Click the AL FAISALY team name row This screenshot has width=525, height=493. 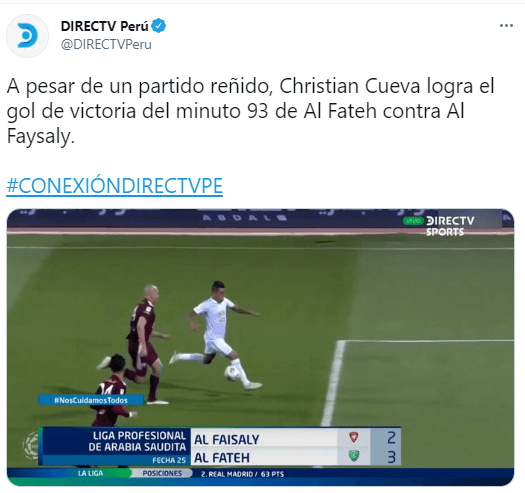point(281,438)
